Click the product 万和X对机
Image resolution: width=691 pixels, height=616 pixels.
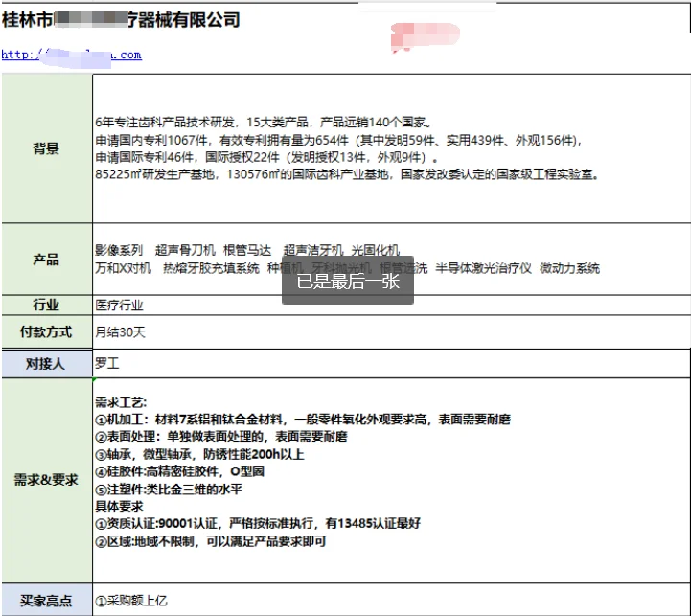click(x=123, y=268)
